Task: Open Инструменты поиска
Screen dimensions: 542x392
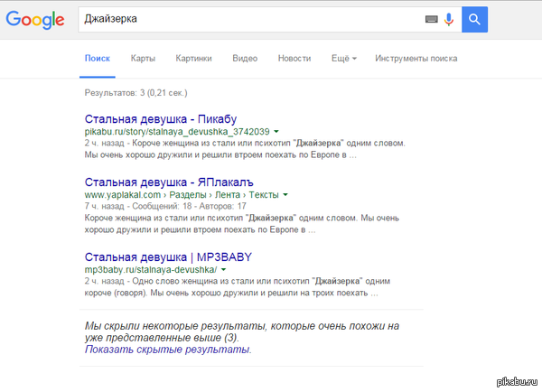Action: tap(416, 59)
